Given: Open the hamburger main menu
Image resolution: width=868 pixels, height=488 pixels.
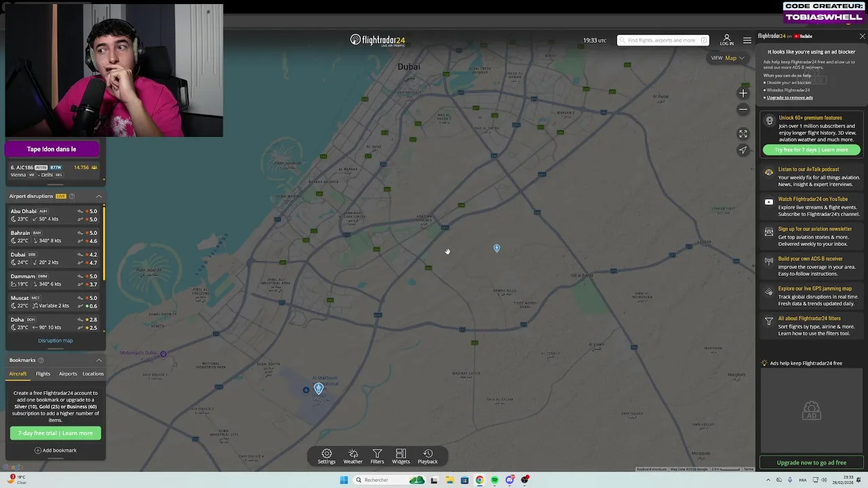Looking at the screenshot, I should pyautogui.click(x=747, y=40).
